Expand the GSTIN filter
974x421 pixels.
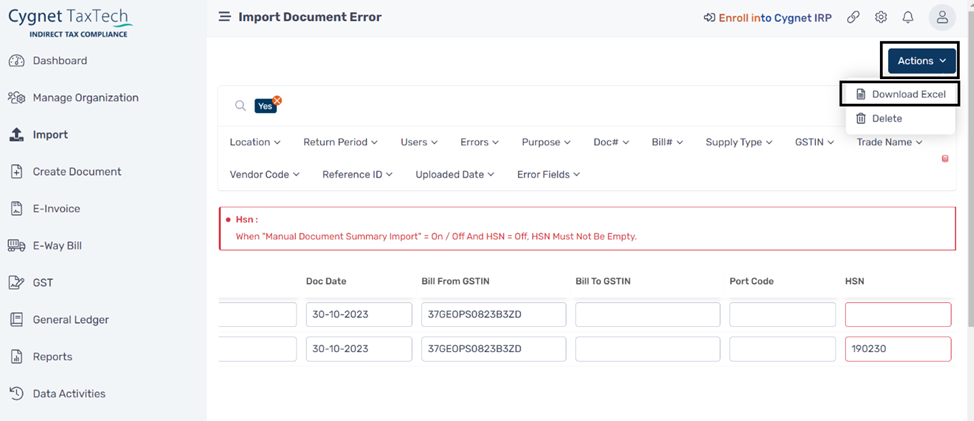point(814,142)
